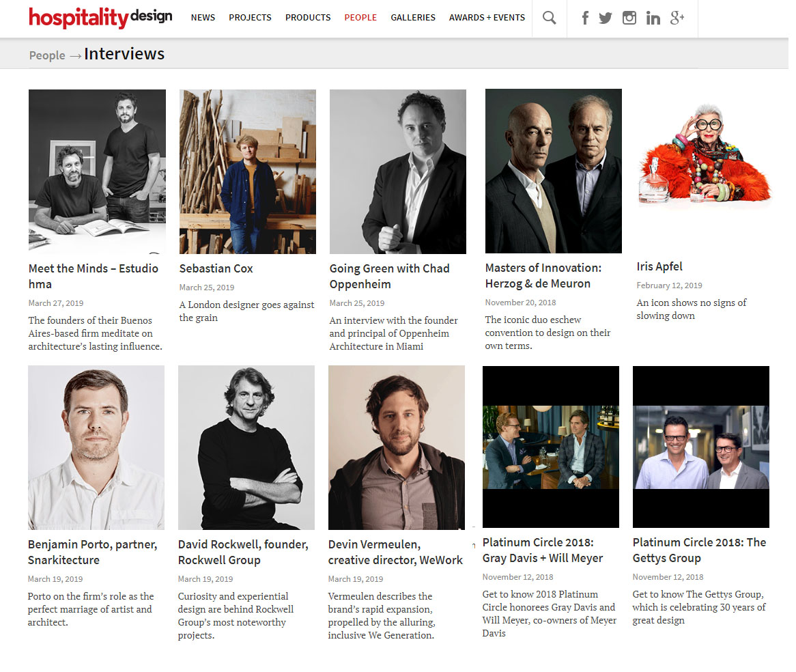Viewport: 796px width, 672px height.
Task: Open the PROJECTS menu item
Action: pyautogui.click(x=250, y=17)
